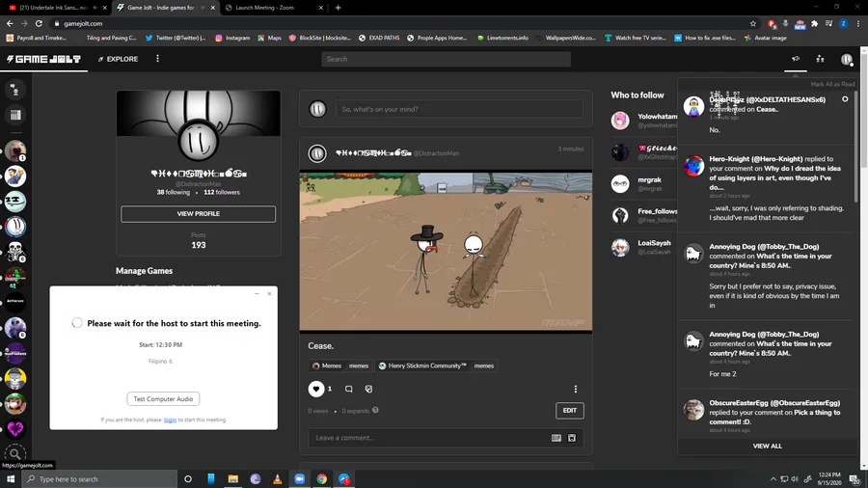
Task: Open the pink heart community icon in sidebar
Action: [x=14, y=429]
